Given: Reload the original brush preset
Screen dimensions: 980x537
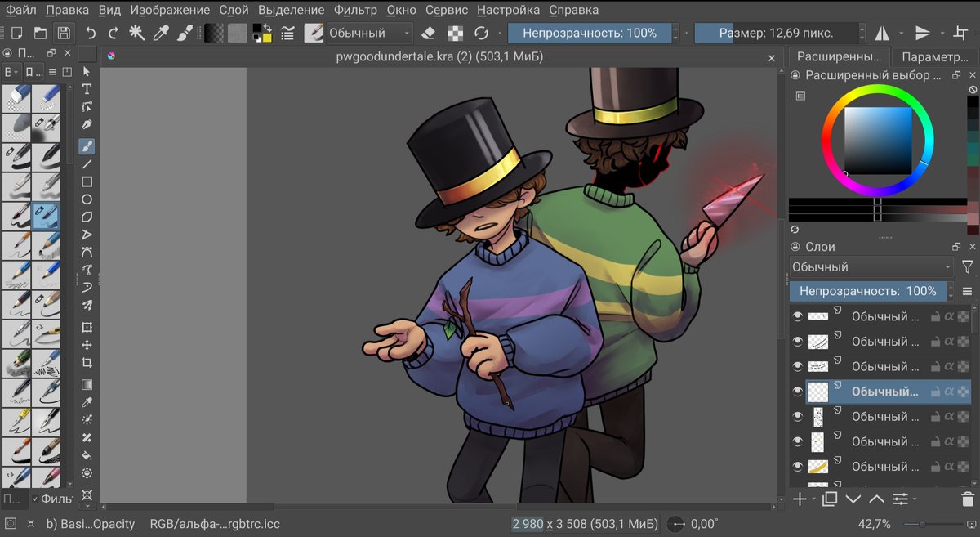Looking at the screenshot, I should click(481, 34).
